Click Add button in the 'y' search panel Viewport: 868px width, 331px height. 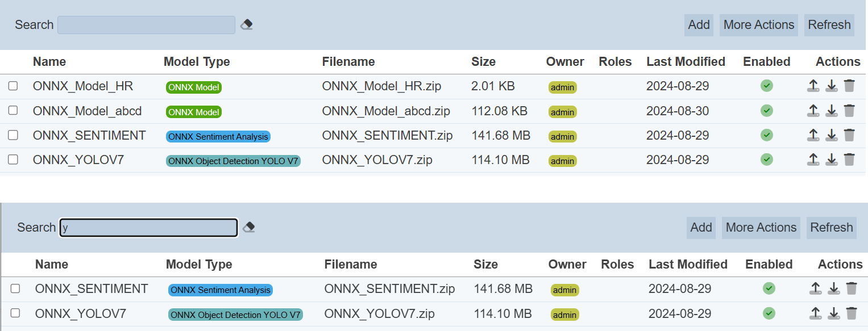701,228
